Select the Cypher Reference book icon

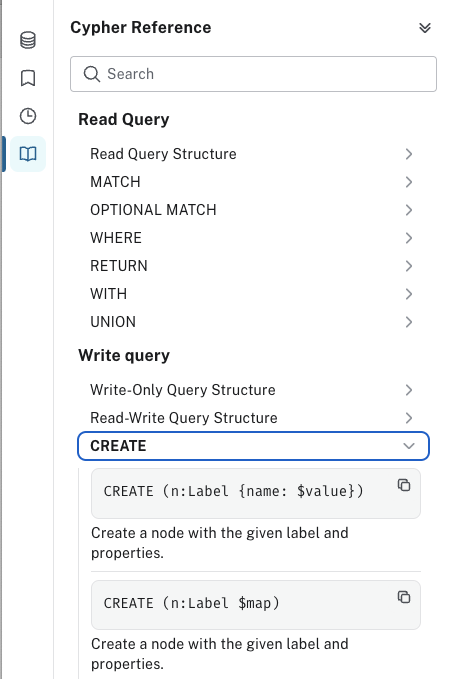tap(28, 154)
